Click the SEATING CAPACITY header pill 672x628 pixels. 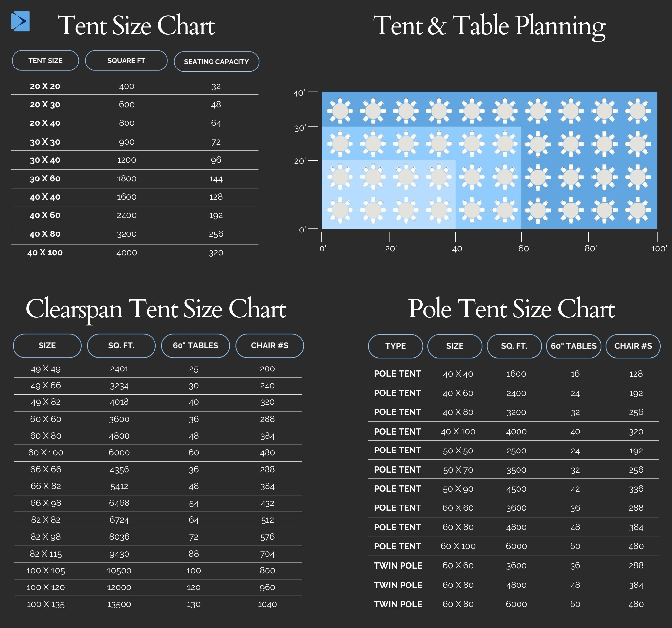click(216, 62)
